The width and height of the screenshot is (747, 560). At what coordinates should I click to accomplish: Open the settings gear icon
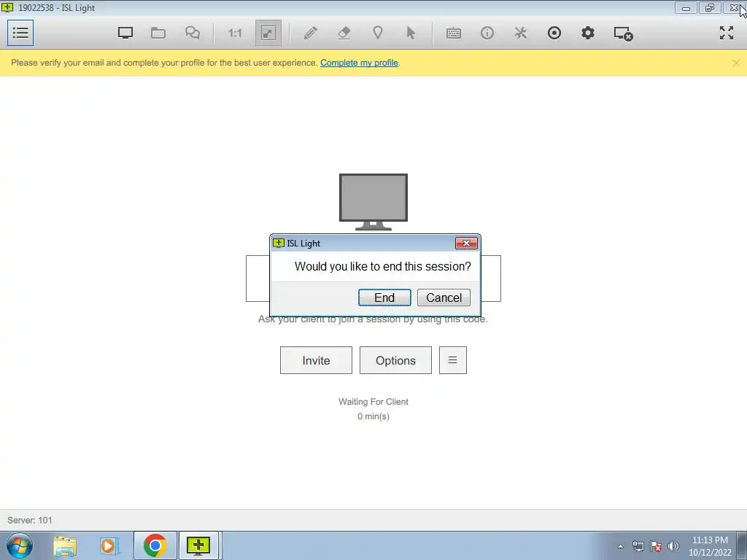click(x=588, y=33)
